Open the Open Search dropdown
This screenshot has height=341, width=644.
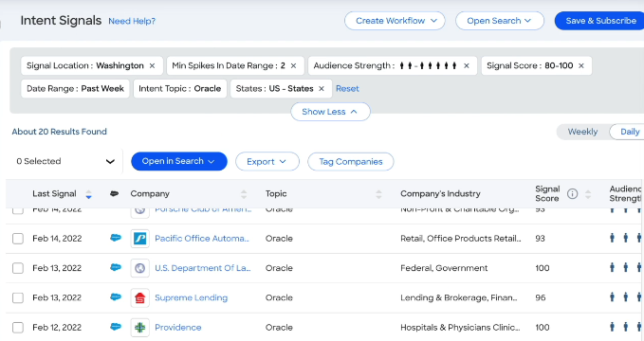pyautogui.click(x=500, y=21)
